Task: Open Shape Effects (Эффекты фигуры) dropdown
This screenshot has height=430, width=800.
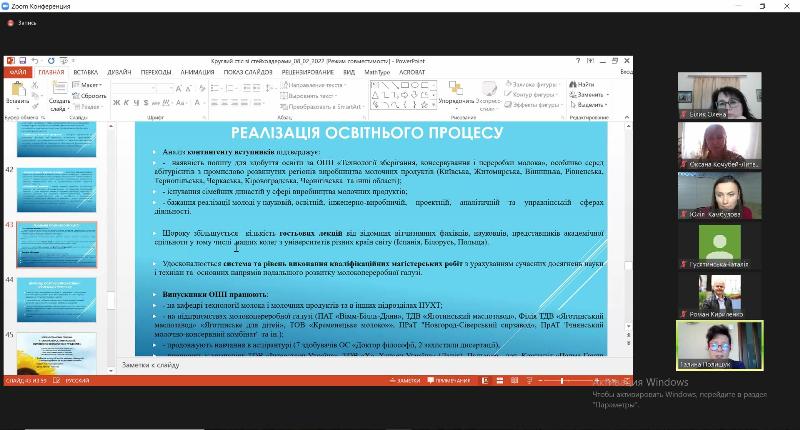Action: click(533, 105)
